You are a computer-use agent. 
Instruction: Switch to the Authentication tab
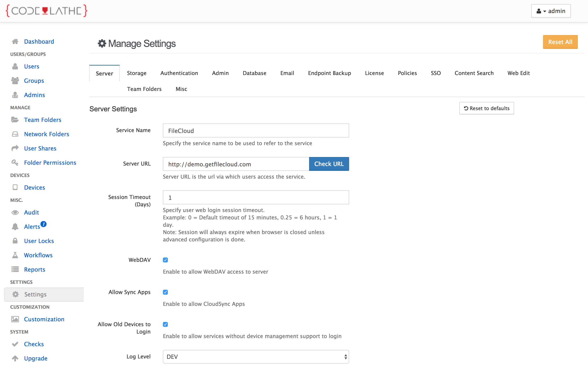pos(179,73)
